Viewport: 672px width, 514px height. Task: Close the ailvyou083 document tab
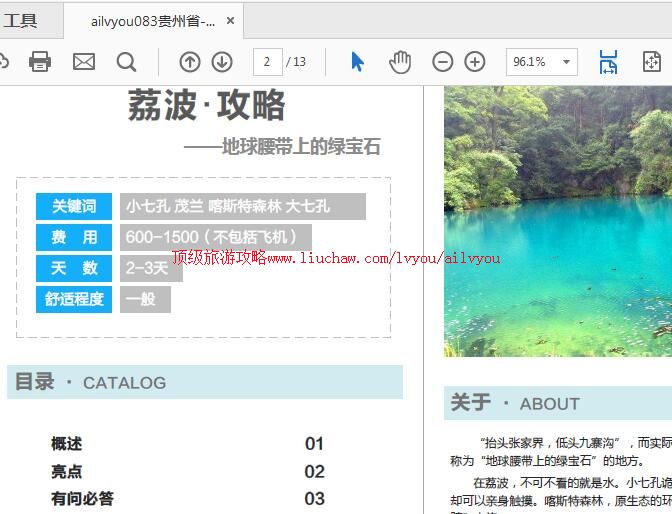231,21
